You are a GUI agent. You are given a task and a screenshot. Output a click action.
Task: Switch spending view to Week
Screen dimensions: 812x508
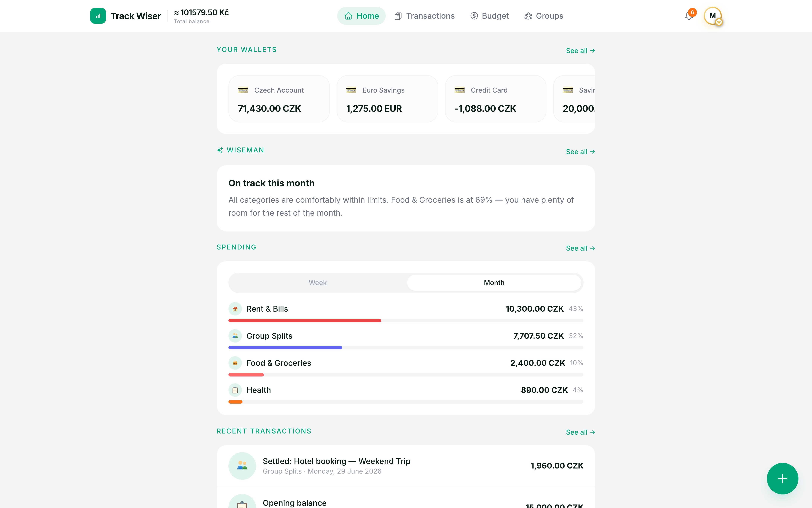point(317,283)
